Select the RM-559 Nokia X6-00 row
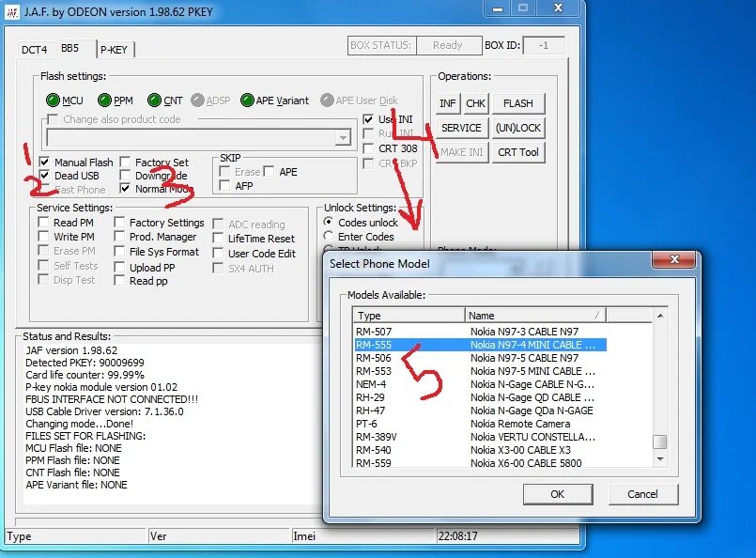The width and height of the screenshot is (756, 558). coord(480,462)
